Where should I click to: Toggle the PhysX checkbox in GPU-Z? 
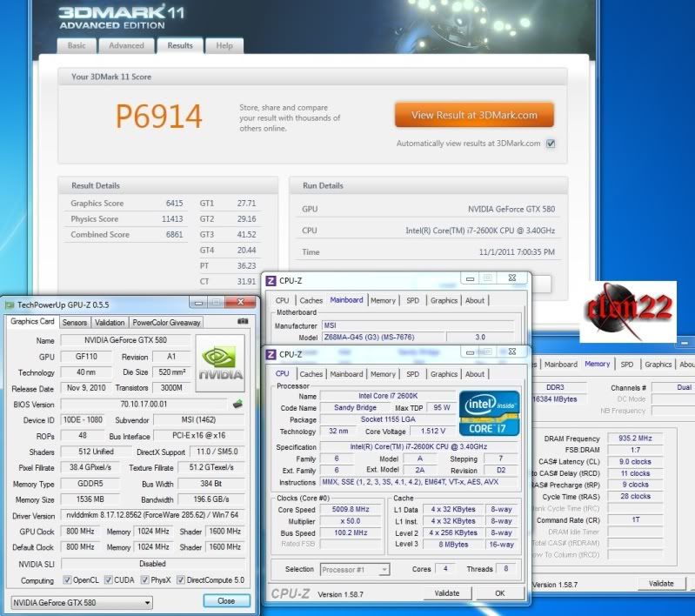click(x=144, y=579)
